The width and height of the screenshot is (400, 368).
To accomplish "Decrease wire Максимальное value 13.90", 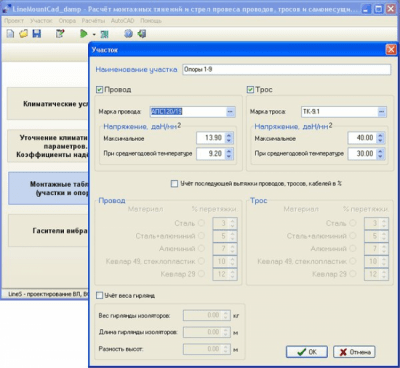I will coord(229,141).
